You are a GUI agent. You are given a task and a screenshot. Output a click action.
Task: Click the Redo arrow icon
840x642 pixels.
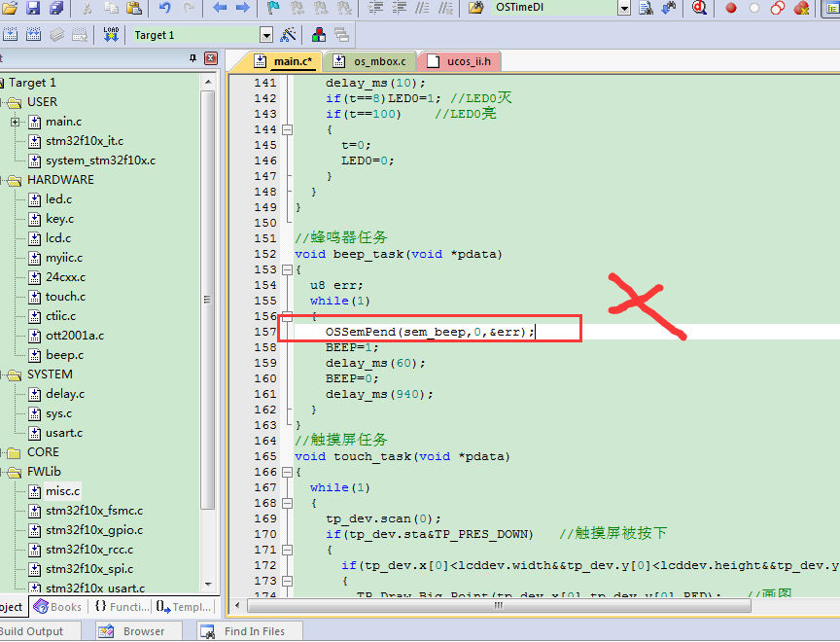(x=189, y=8)
